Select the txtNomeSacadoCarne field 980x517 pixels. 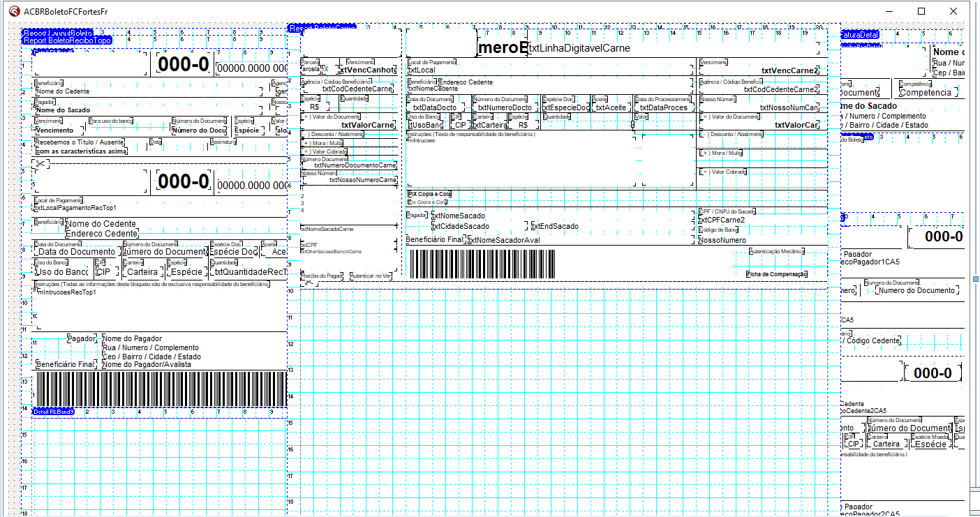pyautogui.click(x=327, y=229)
